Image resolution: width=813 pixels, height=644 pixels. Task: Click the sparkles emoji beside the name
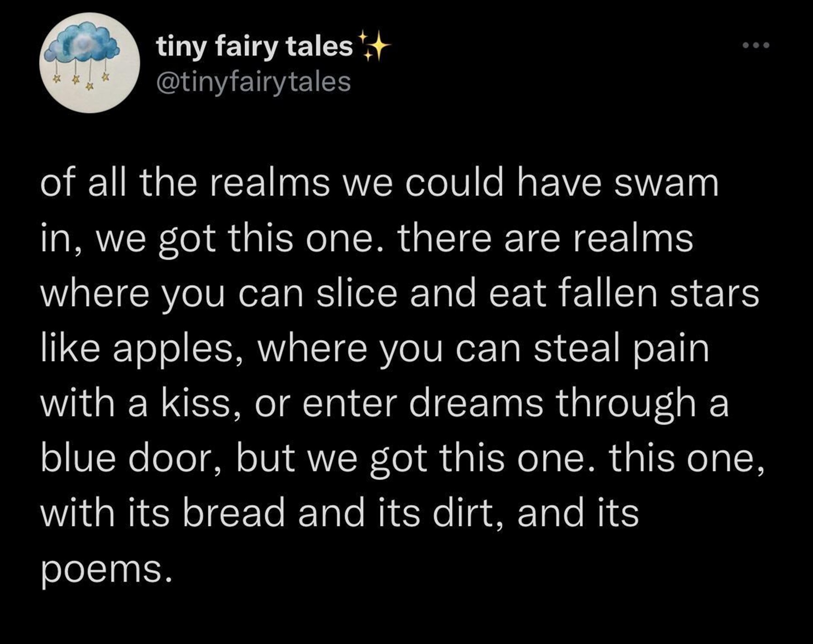(373, 46)
